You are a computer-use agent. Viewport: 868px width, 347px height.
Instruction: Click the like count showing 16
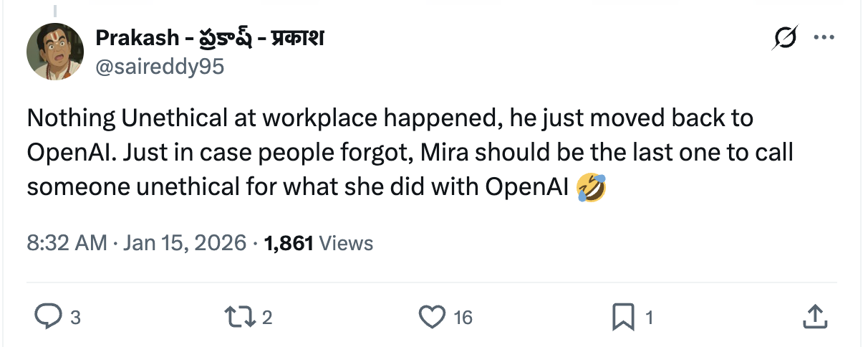click(463, 318)
